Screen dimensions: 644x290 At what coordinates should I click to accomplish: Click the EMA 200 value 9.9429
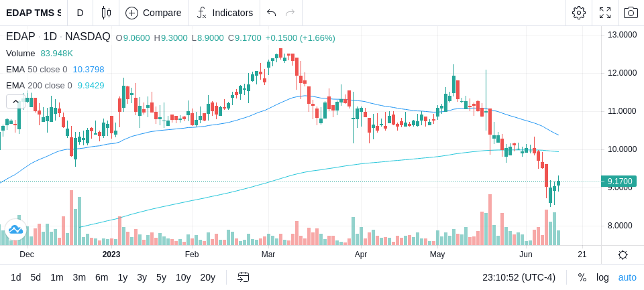click(x=91, y=86)
